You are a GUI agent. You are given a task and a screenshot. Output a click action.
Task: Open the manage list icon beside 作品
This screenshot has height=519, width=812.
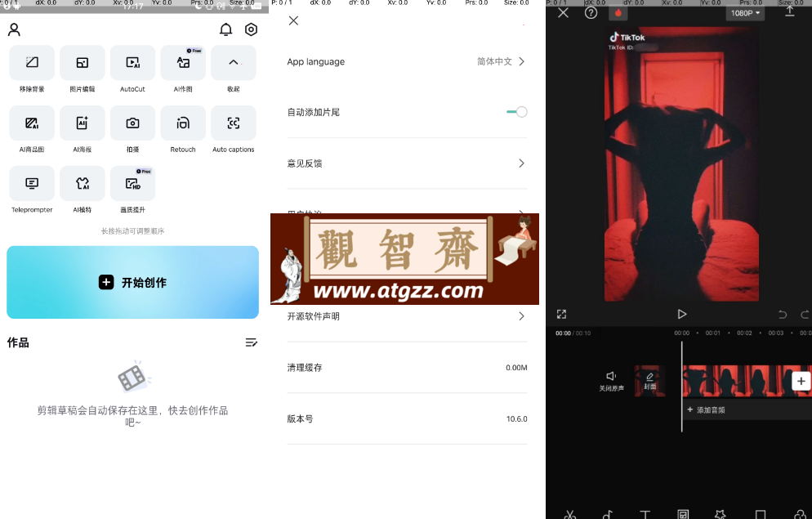pos(251,342)
